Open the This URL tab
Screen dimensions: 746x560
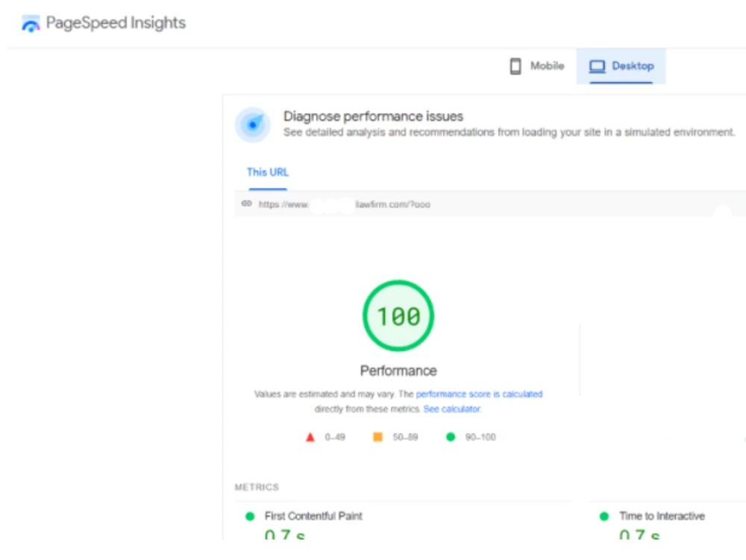click(267, 172)
